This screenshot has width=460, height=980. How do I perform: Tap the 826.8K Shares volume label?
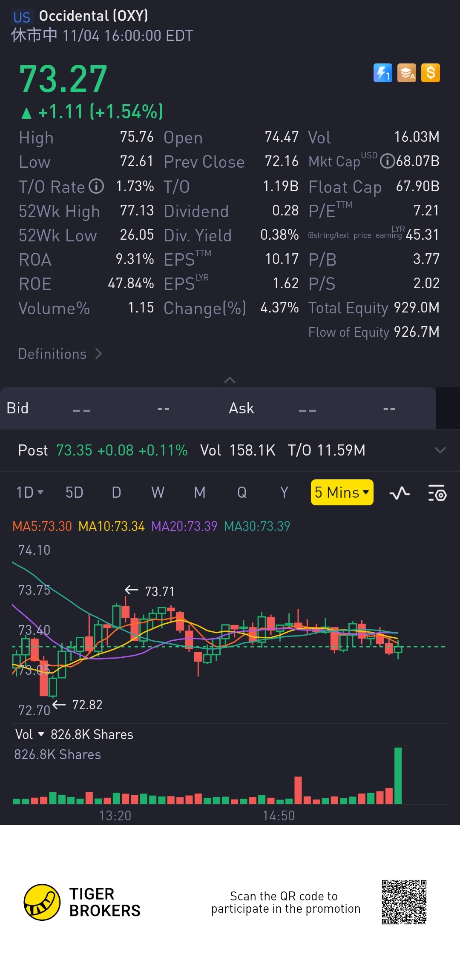(92, 734)
